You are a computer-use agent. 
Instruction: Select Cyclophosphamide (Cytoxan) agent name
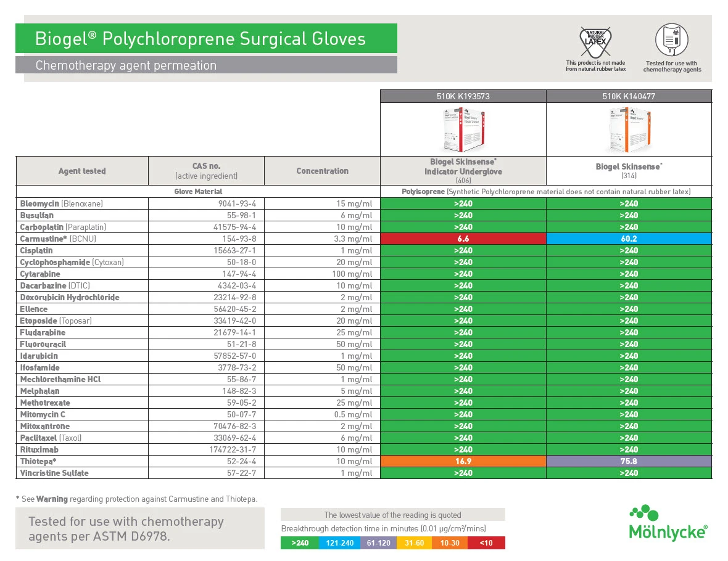pos(72,262)
